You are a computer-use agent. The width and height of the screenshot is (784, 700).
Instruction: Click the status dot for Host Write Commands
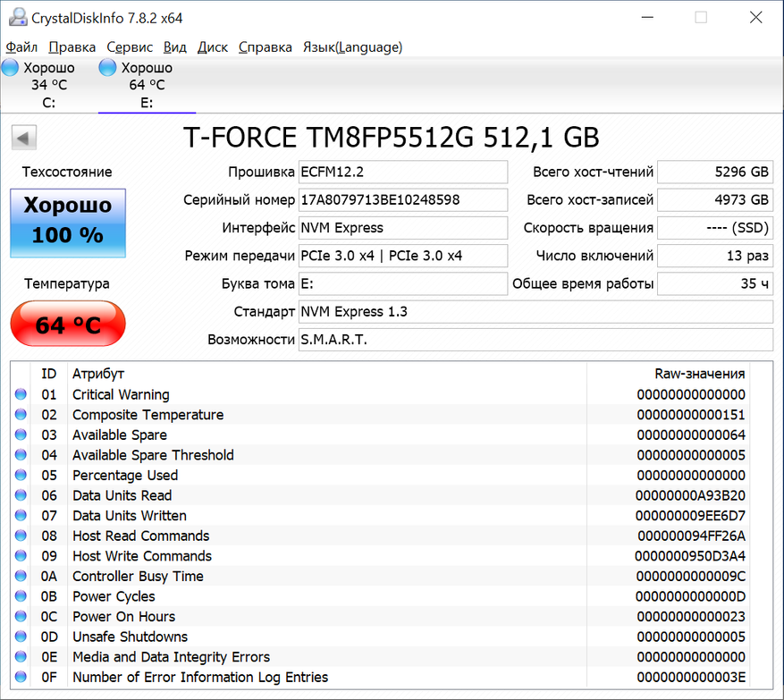tap(21, 556)
